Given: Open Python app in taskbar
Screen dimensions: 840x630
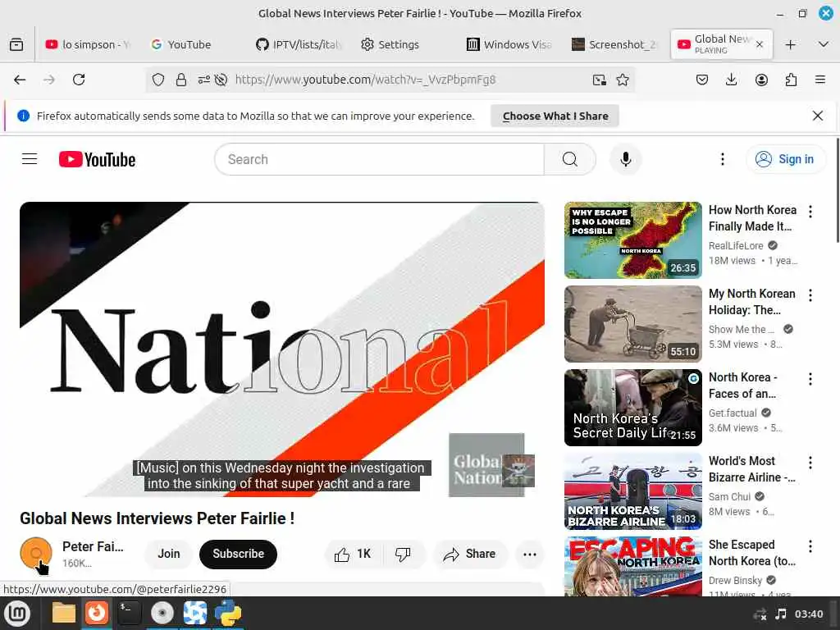Looking at the screenshot, I should coord(228,613).
